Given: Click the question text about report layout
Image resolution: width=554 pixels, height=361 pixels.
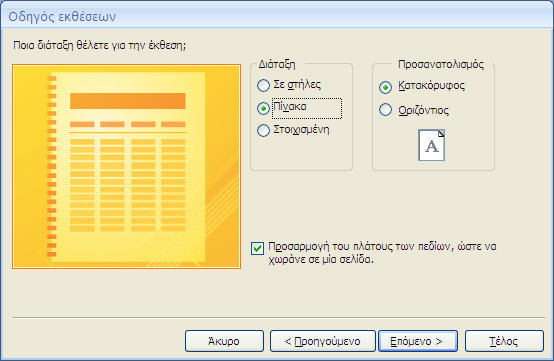Looking at the screenshot, I should (x=100, y=46).
